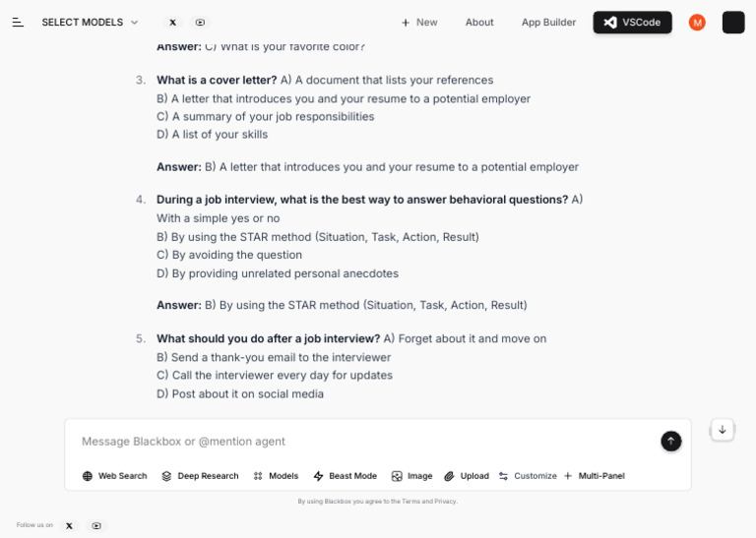Expand the SELECT MODELS dropdown
This screenshot has height=538, width=756.
tap(91, 23)
